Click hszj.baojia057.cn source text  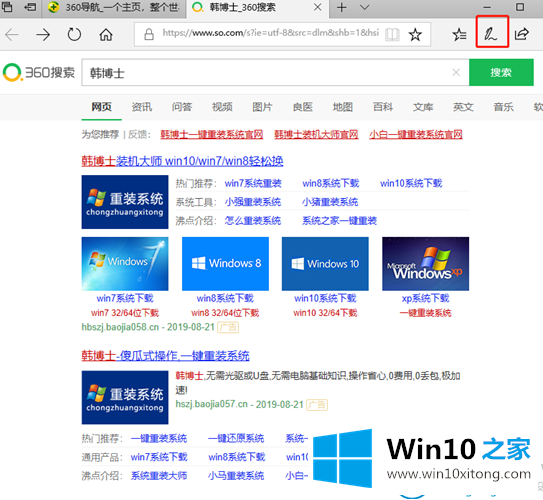coord(212,404)
